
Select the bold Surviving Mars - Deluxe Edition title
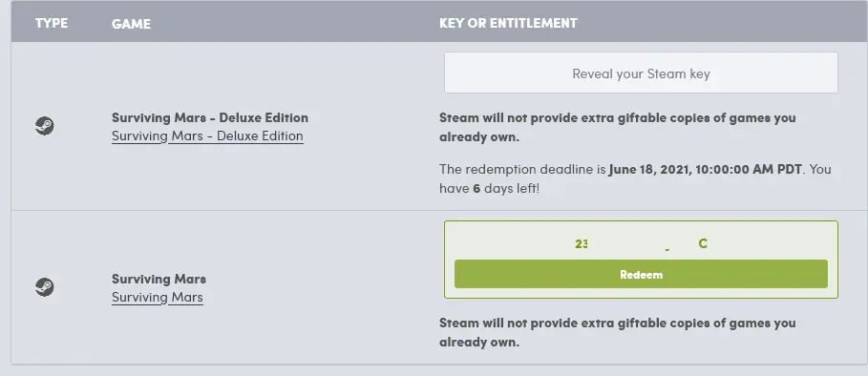(210, 117)
